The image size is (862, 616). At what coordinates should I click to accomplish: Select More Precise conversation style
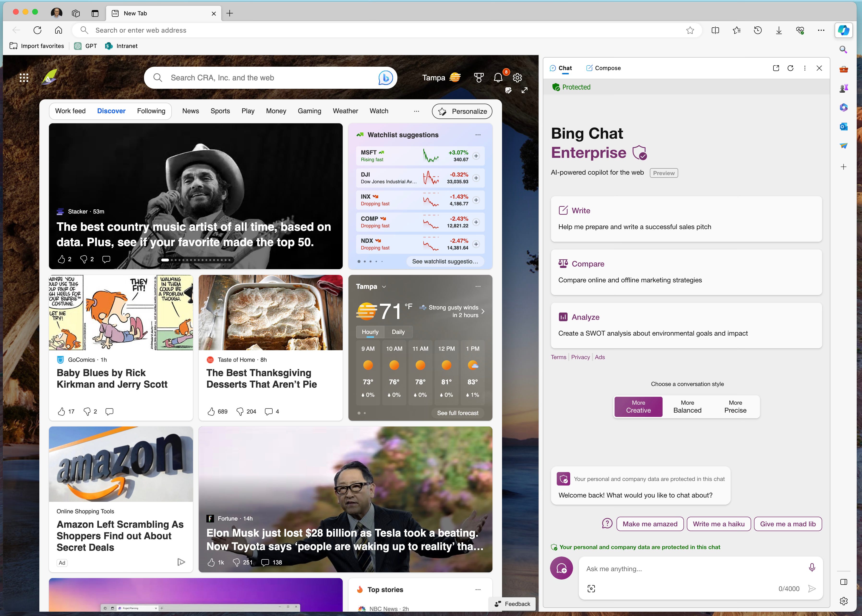(x=735, y=407)
